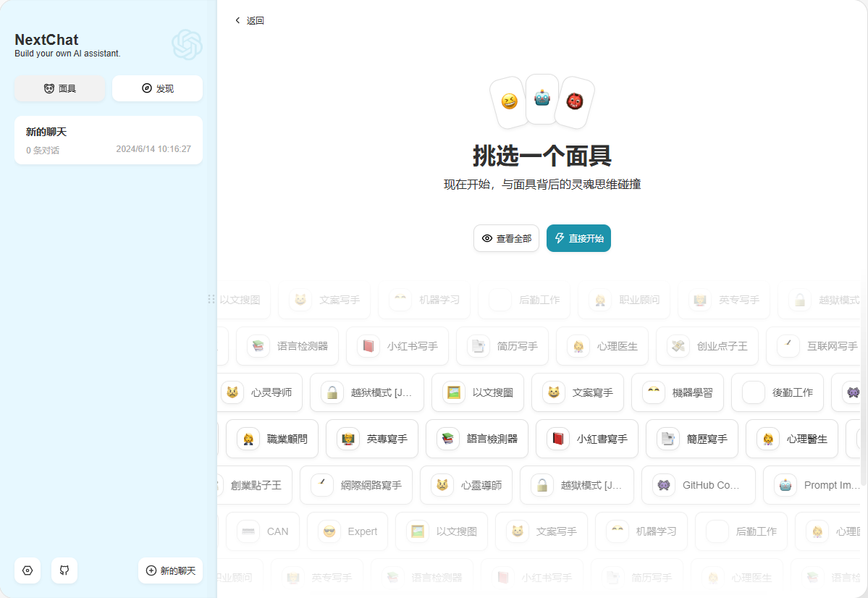Switch to the 面具 tab
The height and width of the screenshot is (598, 868).
[59, 88]
